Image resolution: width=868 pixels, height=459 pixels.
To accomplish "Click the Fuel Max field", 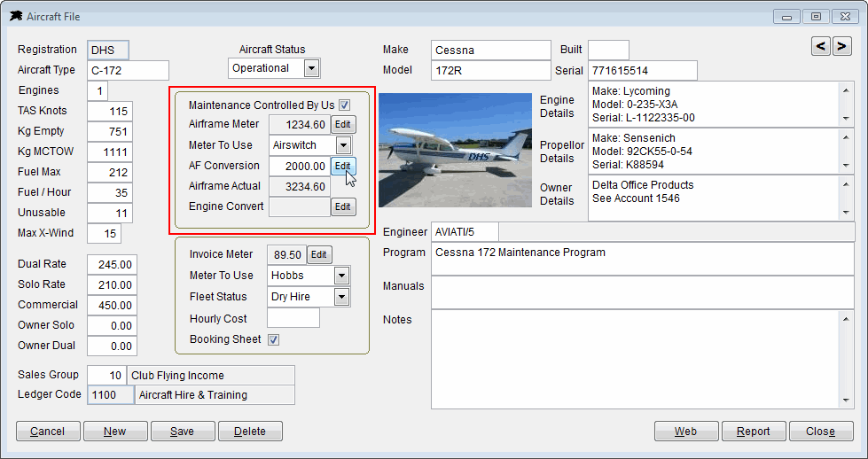I will click(x=110, y=173).
